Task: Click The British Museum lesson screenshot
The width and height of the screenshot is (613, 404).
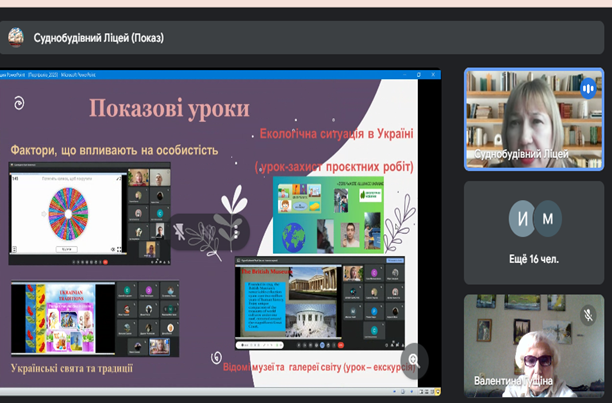Action: [320, 303]
